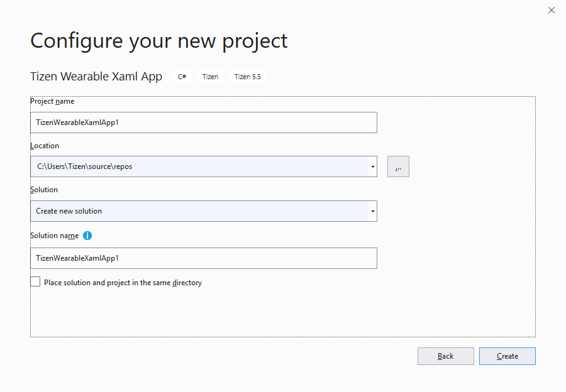The width and height of the screenshot is (566, 392).
Task: Click the 'Project name' field label
Action: [x=52, y=101]
